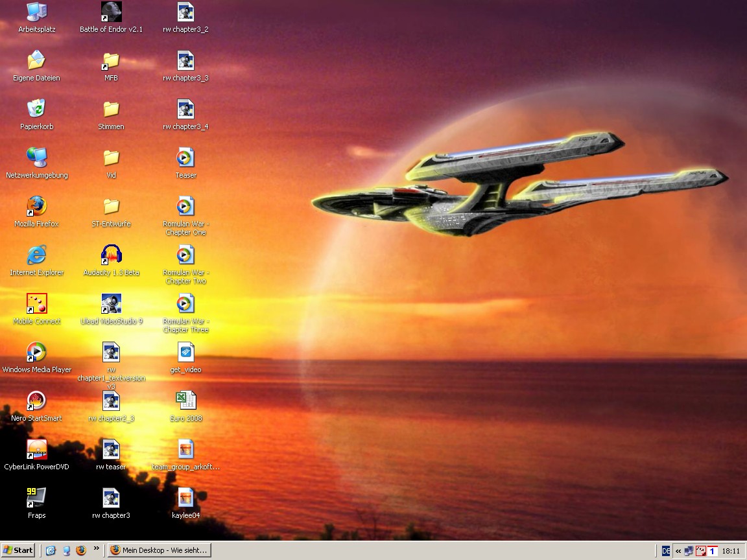Select the Fraps desktop icon
This screenshot has height=560, width=747.
pos(37,498)
